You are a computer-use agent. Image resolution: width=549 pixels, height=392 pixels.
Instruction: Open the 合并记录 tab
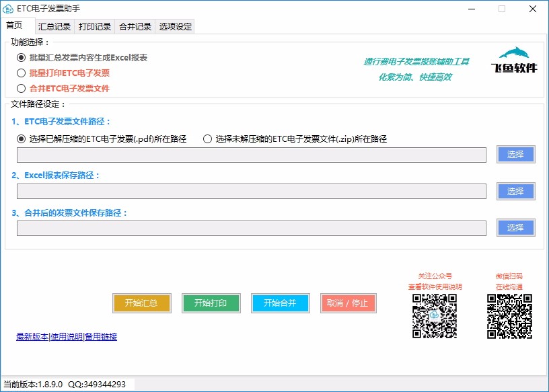135,27
